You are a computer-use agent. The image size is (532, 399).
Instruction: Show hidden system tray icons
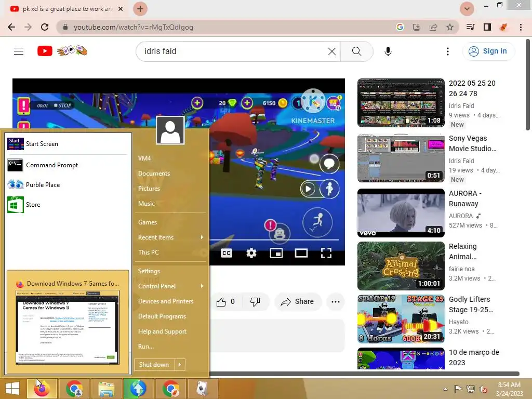tap(445, 389)
